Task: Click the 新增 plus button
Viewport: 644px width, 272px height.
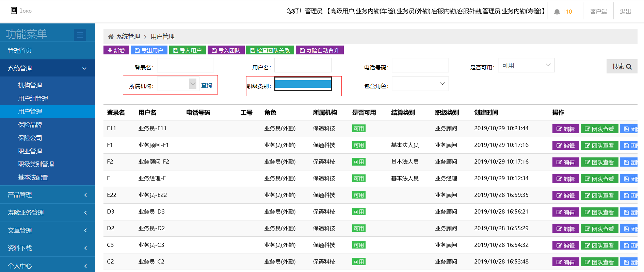Action: pyautogui.click(x=116, y=50)
